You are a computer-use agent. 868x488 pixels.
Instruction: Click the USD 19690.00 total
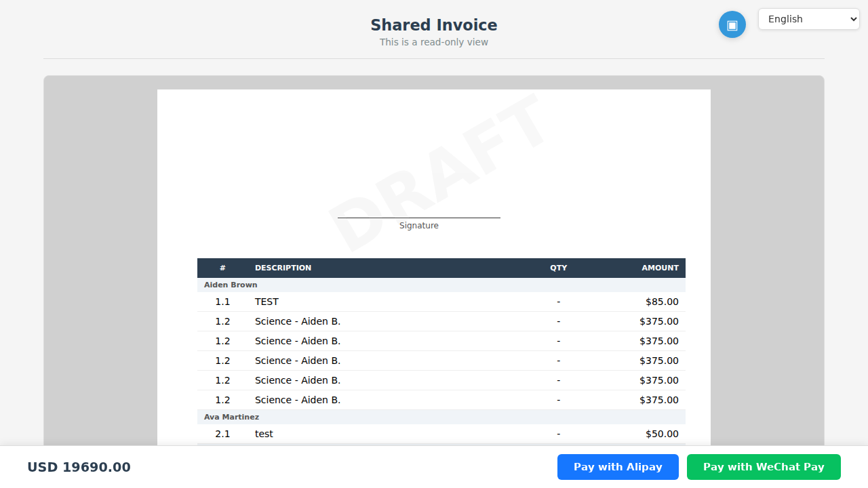(x=79, y=467)
